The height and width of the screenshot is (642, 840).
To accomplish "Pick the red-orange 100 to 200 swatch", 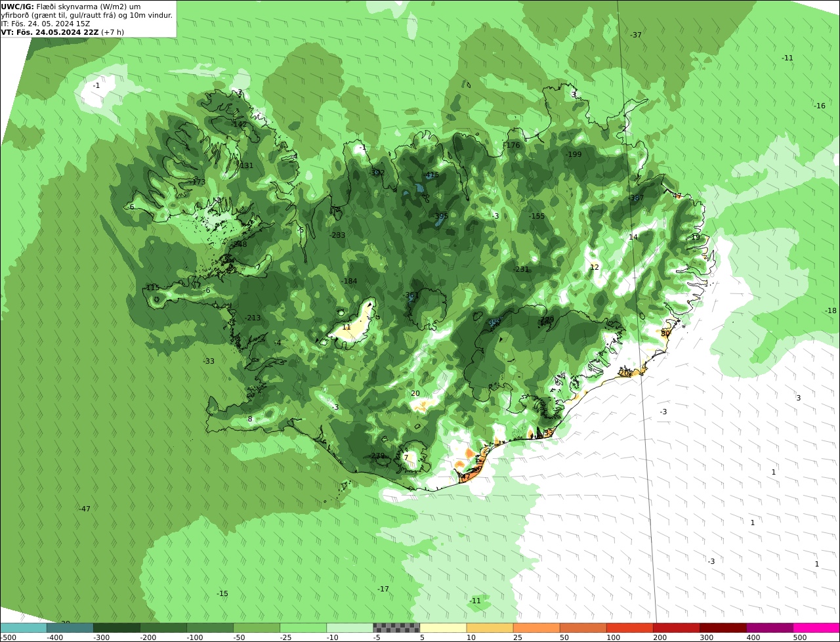I will click(629, 628).
